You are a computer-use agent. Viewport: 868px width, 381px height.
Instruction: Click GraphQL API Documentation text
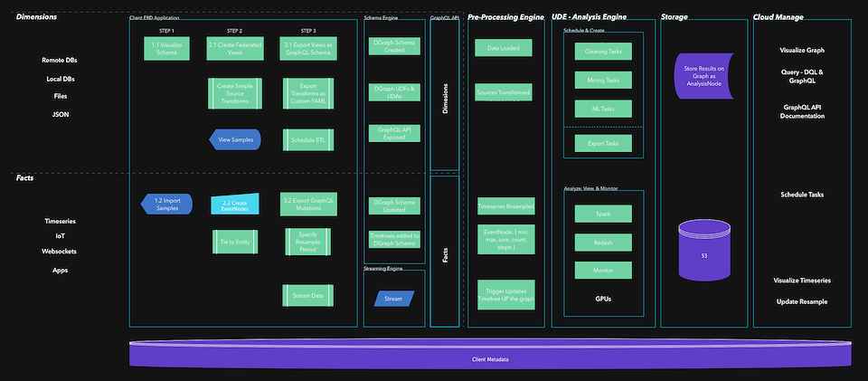pyautogui.click(x=802, y=112)
